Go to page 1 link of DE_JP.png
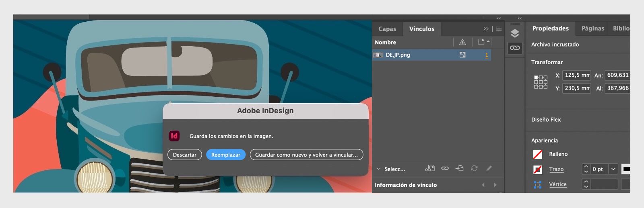 pyautogui.click(x=487, y=55)
